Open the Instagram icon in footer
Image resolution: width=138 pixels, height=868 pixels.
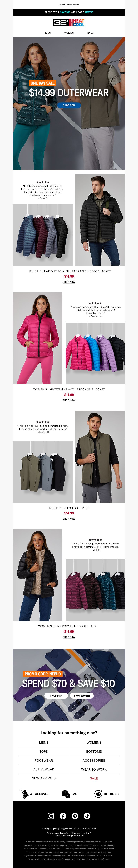pyautogui.click(x=51, y=816)
